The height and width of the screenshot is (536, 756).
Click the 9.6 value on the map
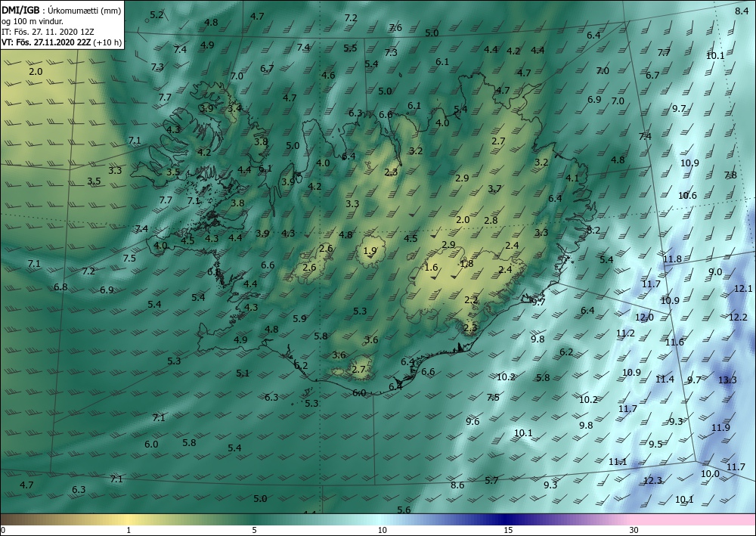[x=473, y=421]
